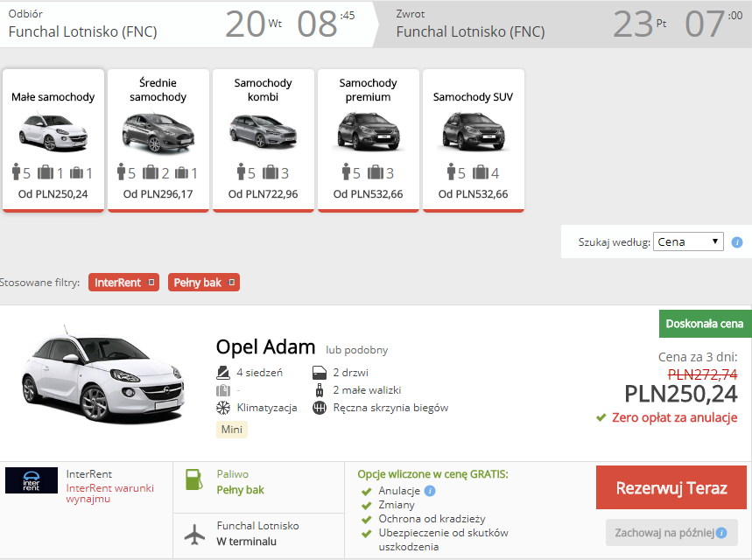The height and width of the screenshot is (560, 752).
Task: Select the Samochody SUV category card
Action: tap(474, 140)
